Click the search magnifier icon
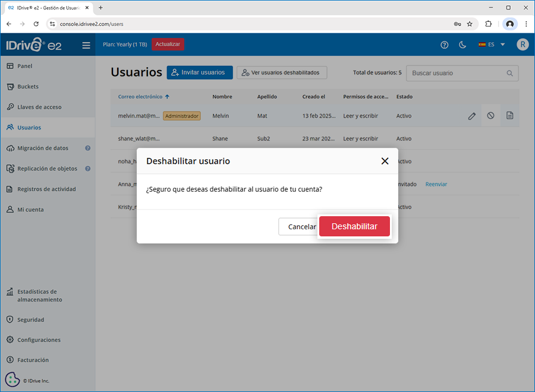 coord(509,73)
